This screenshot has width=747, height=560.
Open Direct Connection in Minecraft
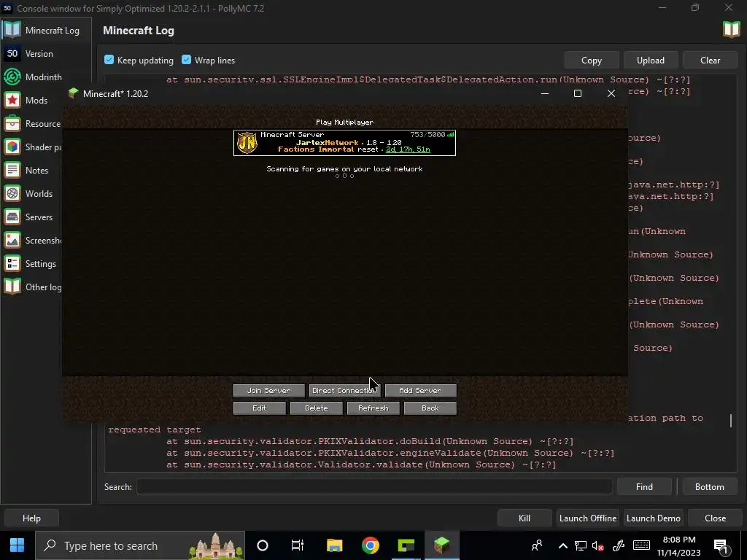click(344, 391)
